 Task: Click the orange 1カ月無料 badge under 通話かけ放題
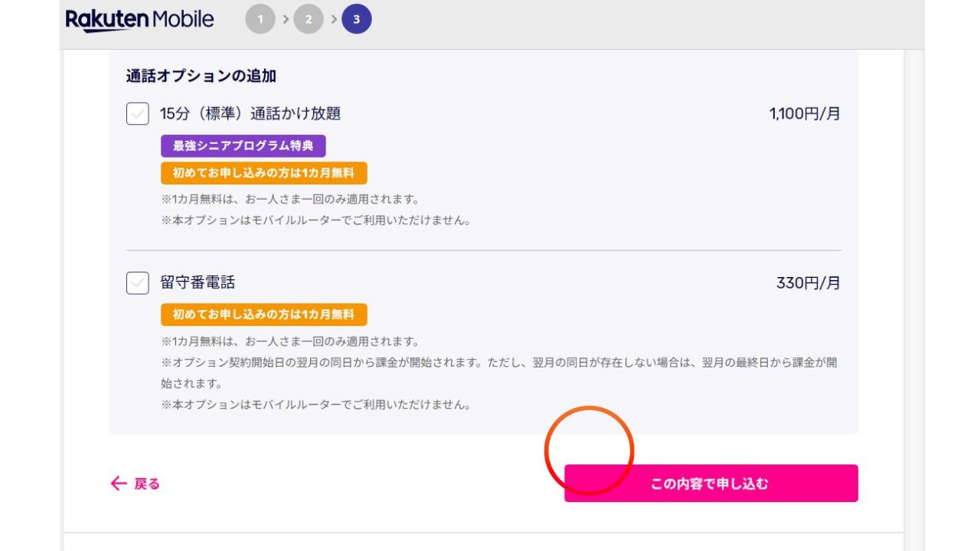pos(264,173)
